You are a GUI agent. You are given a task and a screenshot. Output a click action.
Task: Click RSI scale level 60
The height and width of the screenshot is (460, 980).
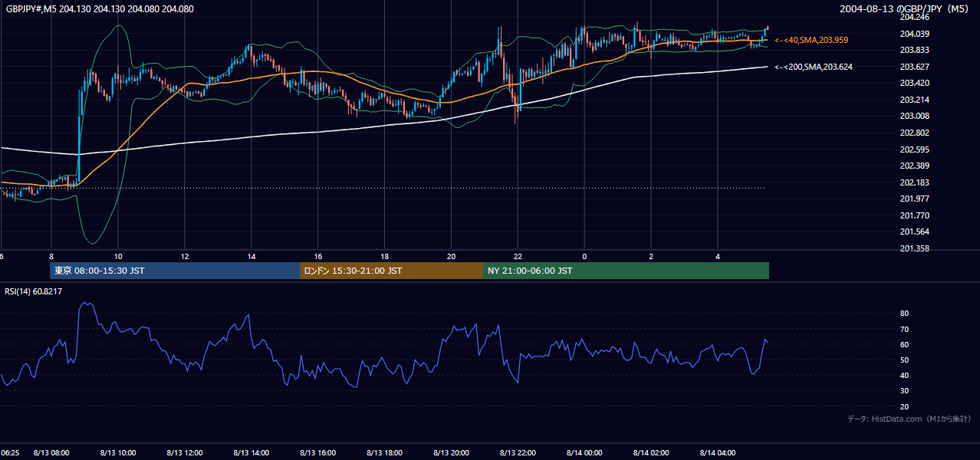904,344
